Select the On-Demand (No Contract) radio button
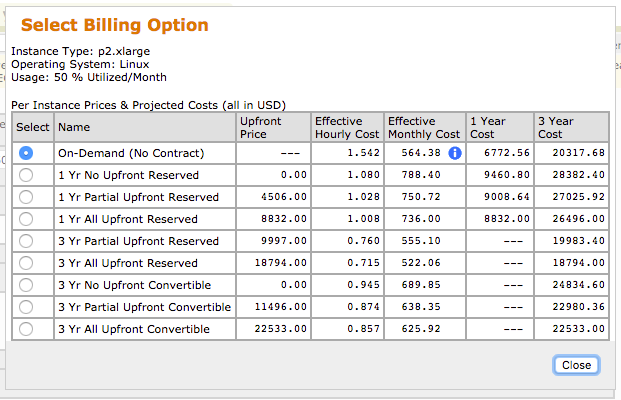Viewport: 621px width, 400px height. pyautogui.click(x=26, y=153)
